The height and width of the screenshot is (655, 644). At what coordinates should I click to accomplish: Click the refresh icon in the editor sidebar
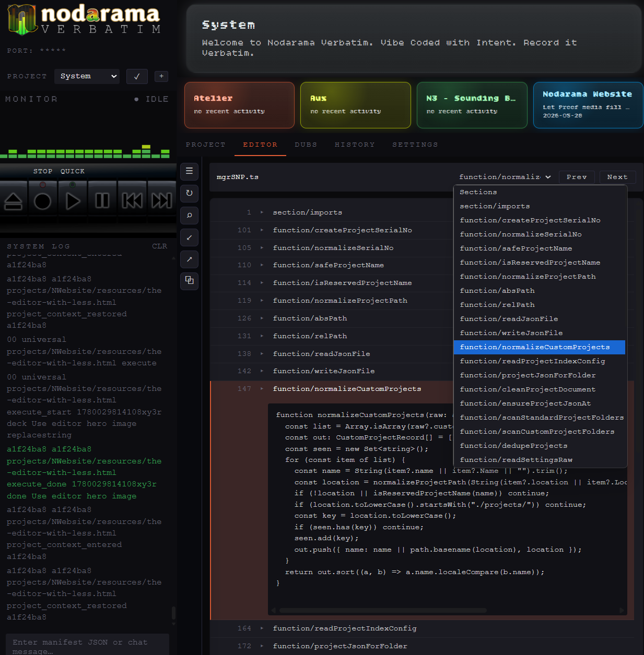(x=189, y=193)
